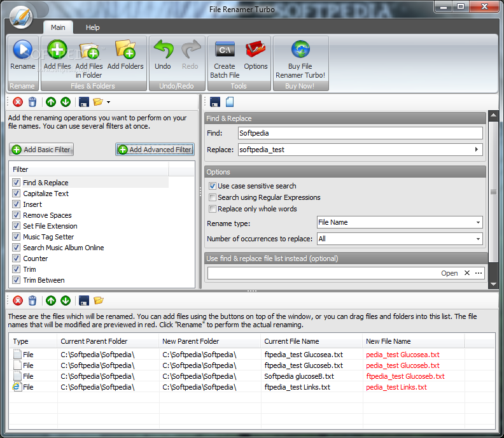
Task: Move selected file up in list
Action: click(51, 300)
